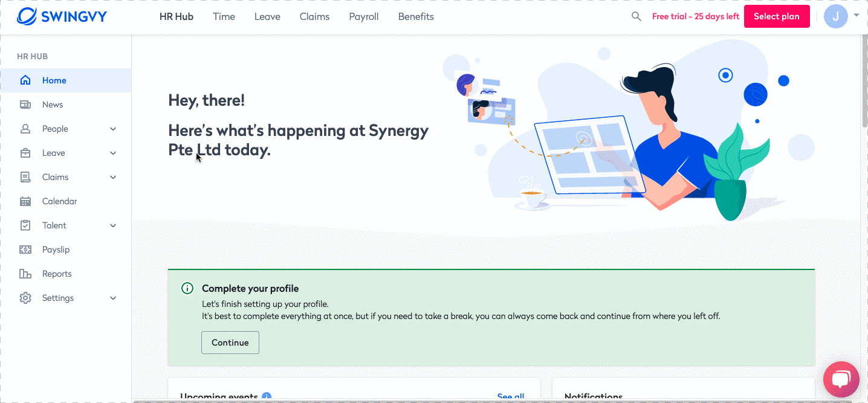
Task: Click the info icon in profile banner
Action: pyautogui.click(x=187, y=288)
